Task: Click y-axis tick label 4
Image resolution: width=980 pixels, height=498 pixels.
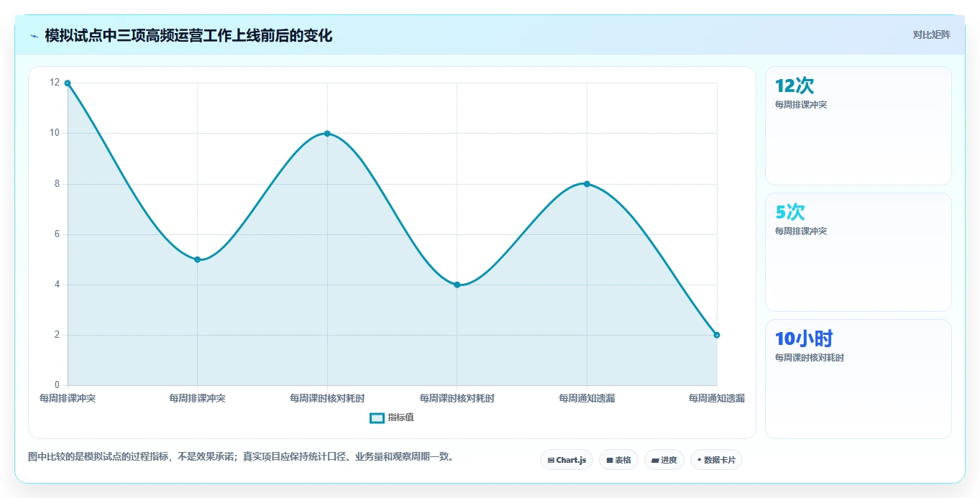Action: pyautogui.click(x=58, y=284)
